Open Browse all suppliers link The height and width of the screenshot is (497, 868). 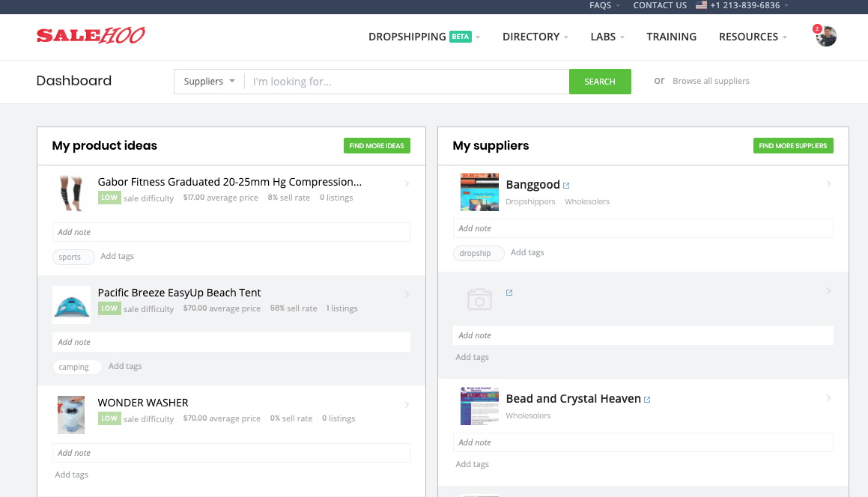click(x=710, y=81)
